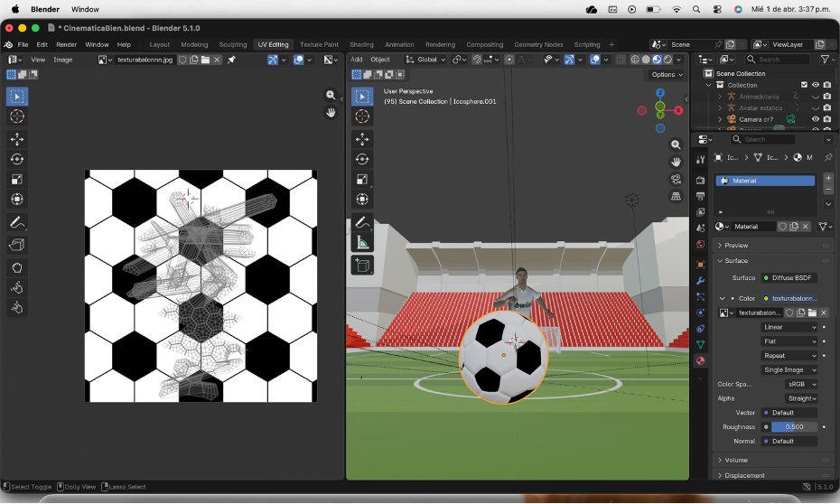Select the Measure tool in 3D viewport
Screen dimensions: 840x504
362,242
